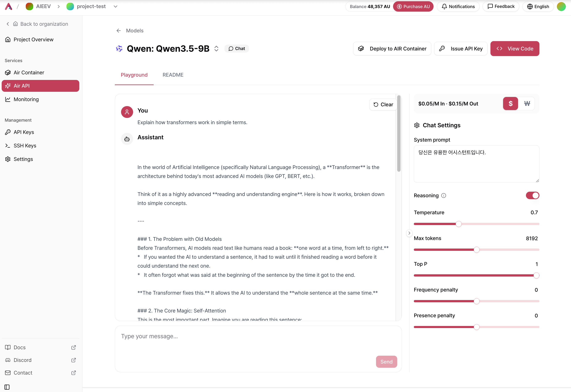Adjust the Top P slider
The width and height of the screenshot is (571, 392).
(x=536, y=276)
